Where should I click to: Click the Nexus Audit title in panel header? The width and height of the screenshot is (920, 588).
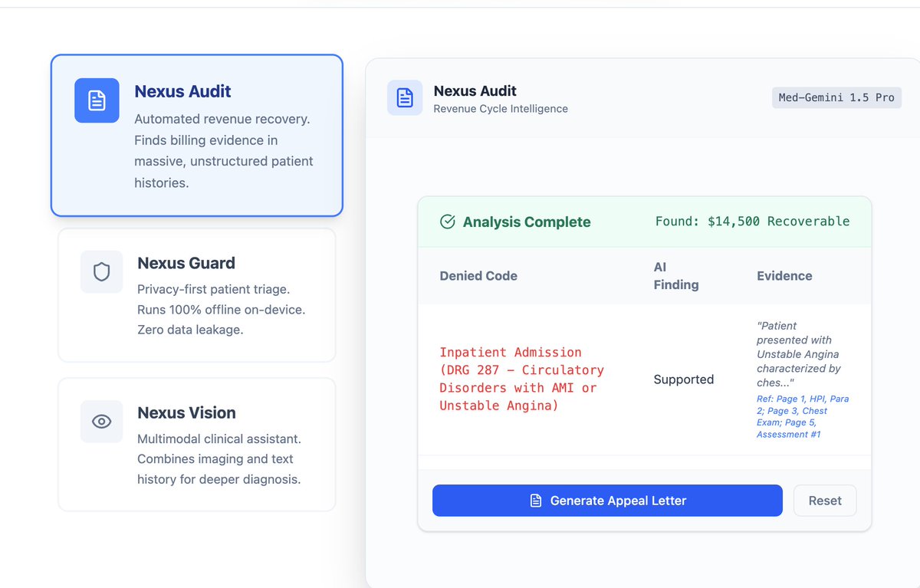pyautogui.click(x=475, y=90)
